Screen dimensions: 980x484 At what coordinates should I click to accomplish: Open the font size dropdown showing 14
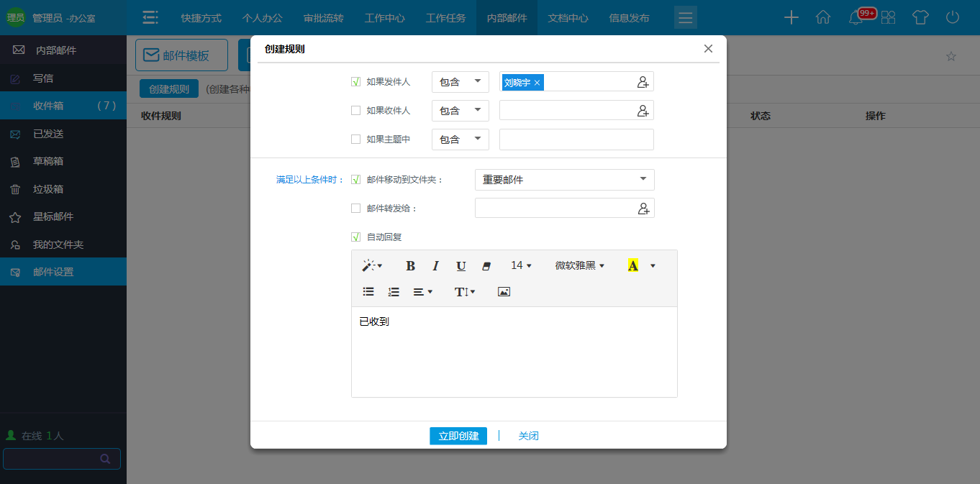(x=521, y=265)
